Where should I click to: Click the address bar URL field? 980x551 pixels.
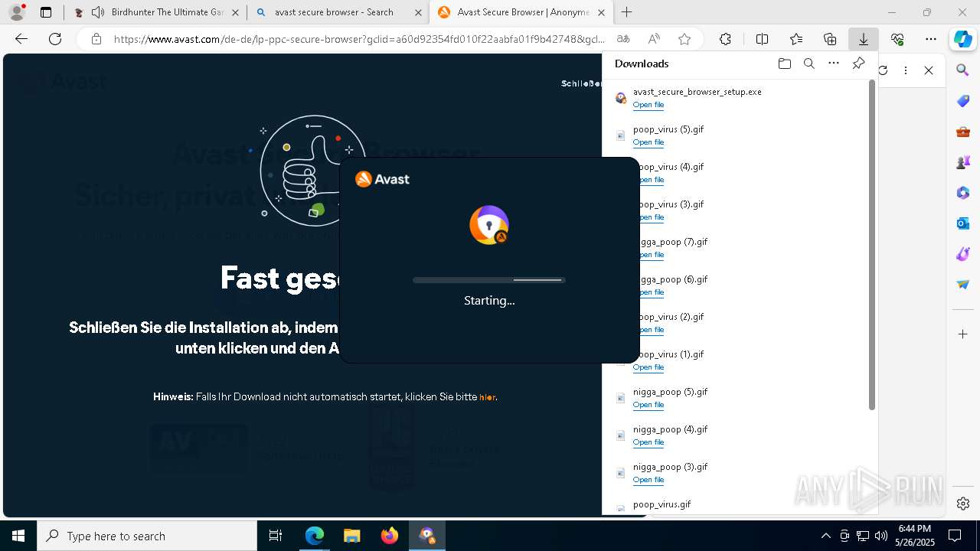[x=358, y=39]
